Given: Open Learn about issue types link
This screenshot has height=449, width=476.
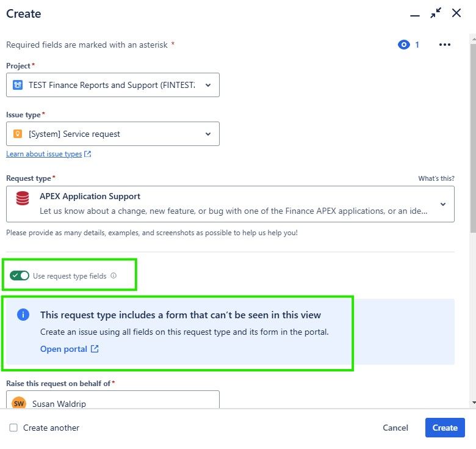Looking at the screenshot, I should coord(44,154).
